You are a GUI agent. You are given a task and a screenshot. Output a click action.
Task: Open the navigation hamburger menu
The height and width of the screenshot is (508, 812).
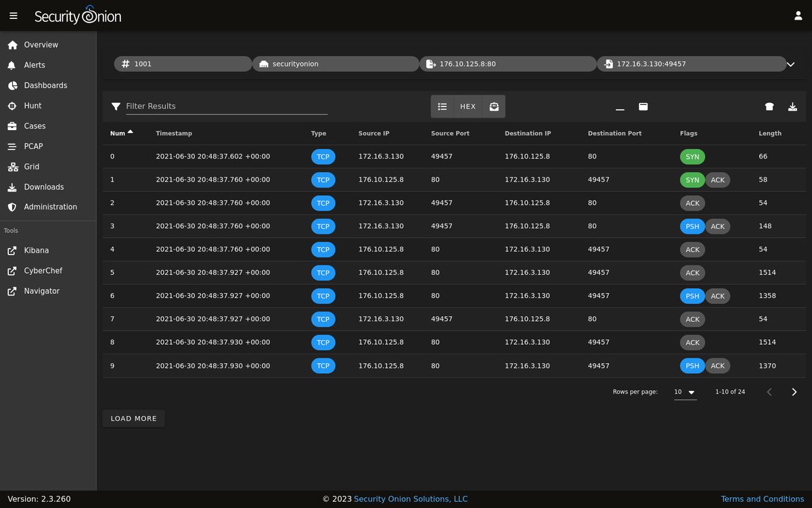[x=14, y=16]
